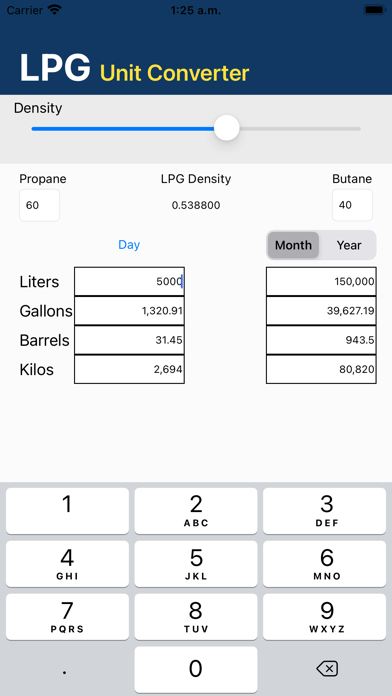
Task: Tap keypad key 1
Action: point(67,510)
